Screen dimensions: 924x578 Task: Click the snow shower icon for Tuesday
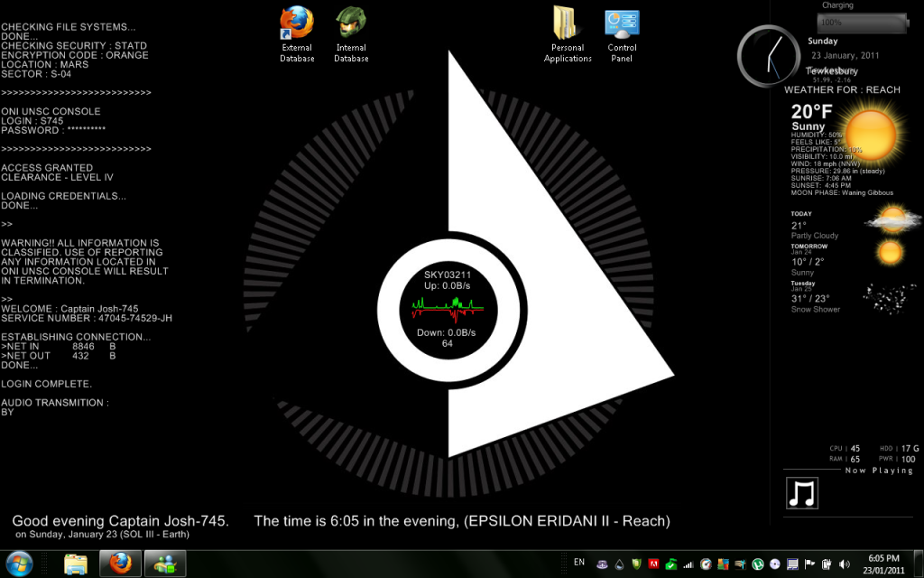coord(889,298)
